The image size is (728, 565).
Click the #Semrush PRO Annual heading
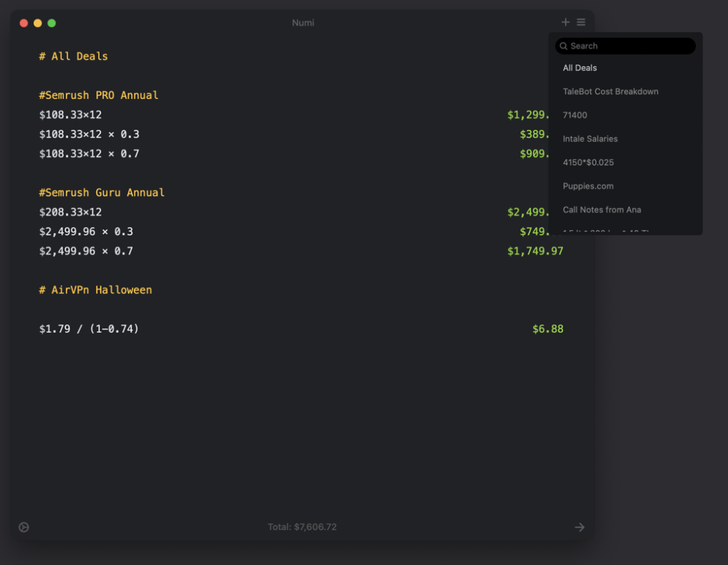(98, 95)
